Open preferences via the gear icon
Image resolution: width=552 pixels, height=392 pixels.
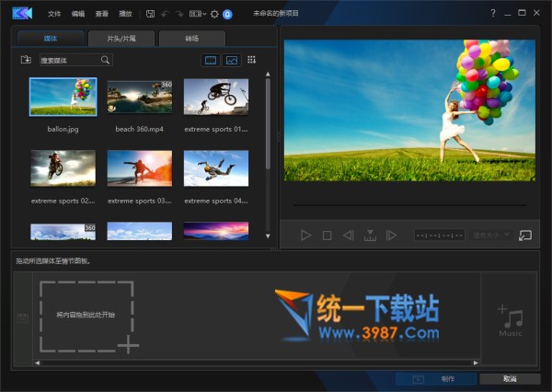click(214, 14)
